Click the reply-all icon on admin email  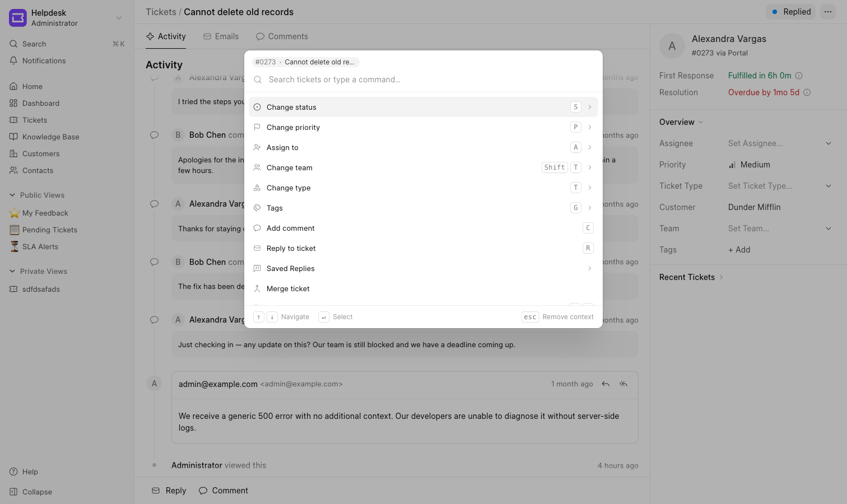(x=623, y=384)
